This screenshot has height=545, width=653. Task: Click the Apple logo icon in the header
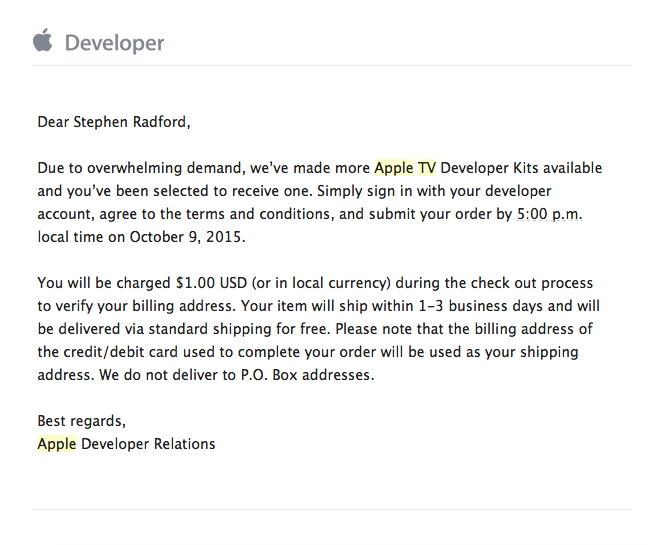(x=42, y=40)
